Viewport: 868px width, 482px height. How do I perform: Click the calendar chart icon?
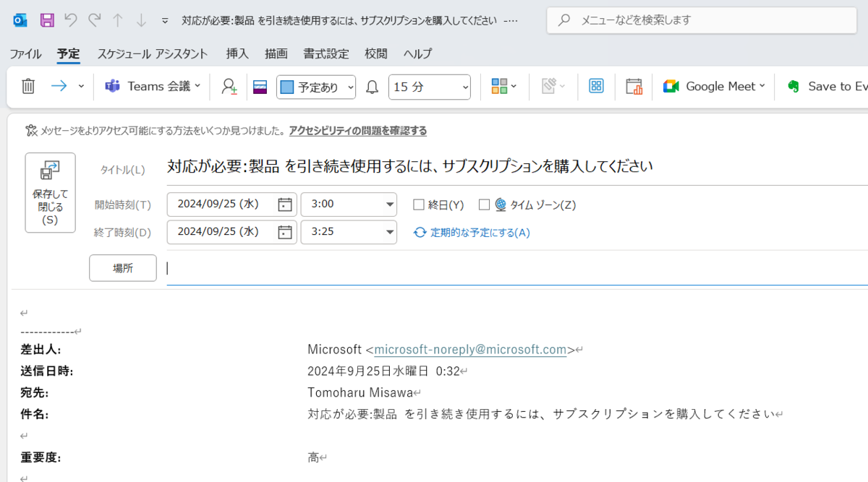point(634,87)
